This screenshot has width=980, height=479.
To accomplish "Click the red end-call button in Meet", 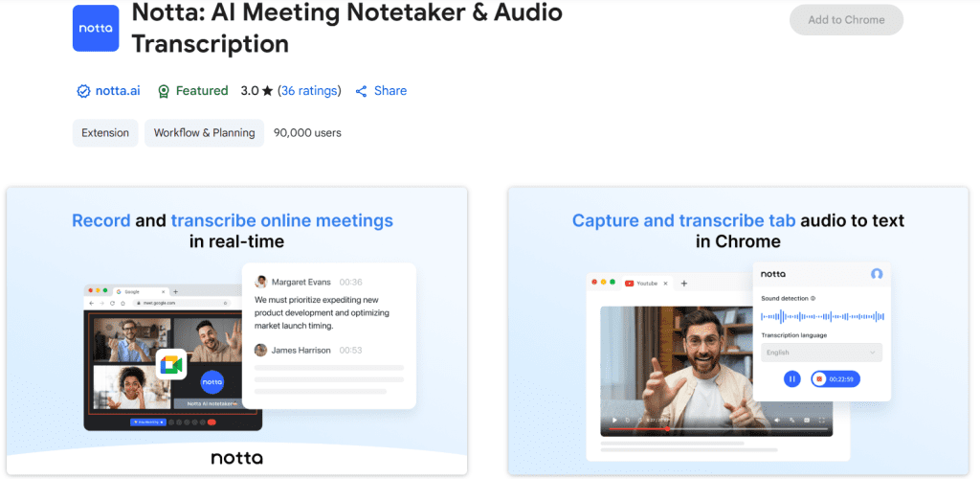I will tap(212, 422).
